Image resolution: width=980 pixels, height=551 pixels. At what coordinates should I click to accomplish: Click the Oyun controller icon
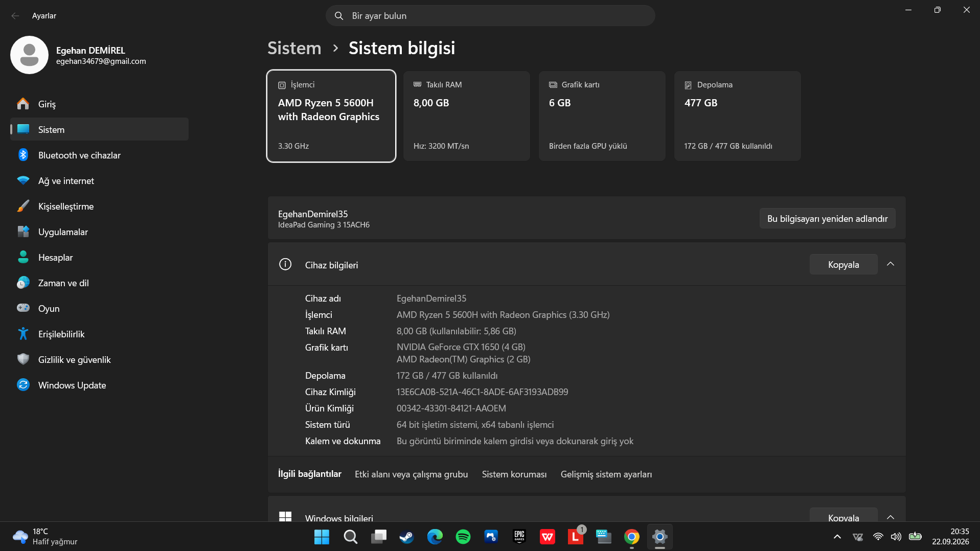tap(23, 308)
